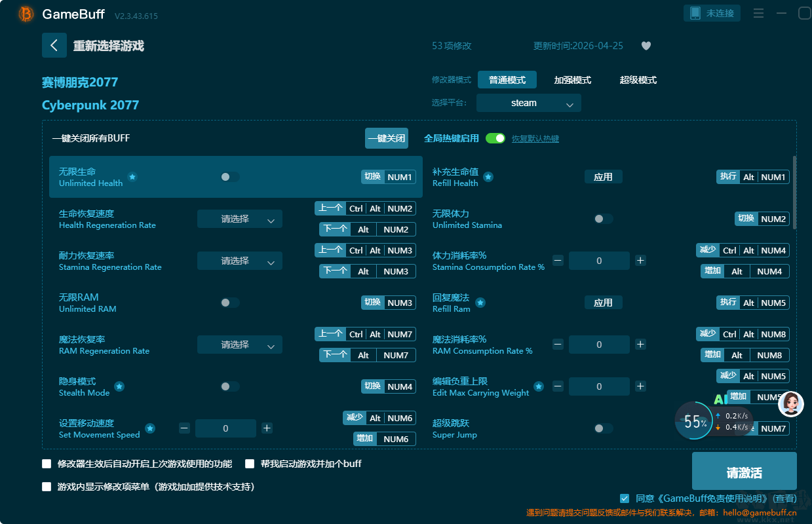Select 超级模式 trainer mode tab
812x524 pixels.
click(638, 80)
